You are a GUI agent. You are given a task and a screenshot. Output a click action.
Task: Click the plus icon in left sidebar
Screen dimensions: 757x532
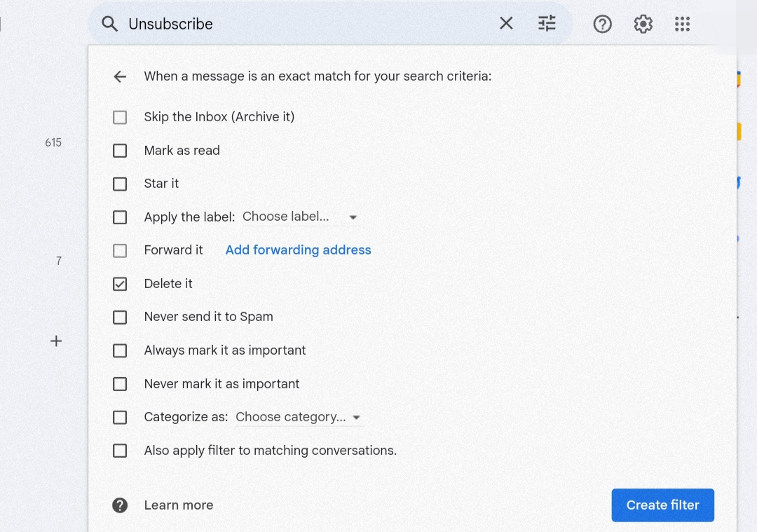pos(56,341)
